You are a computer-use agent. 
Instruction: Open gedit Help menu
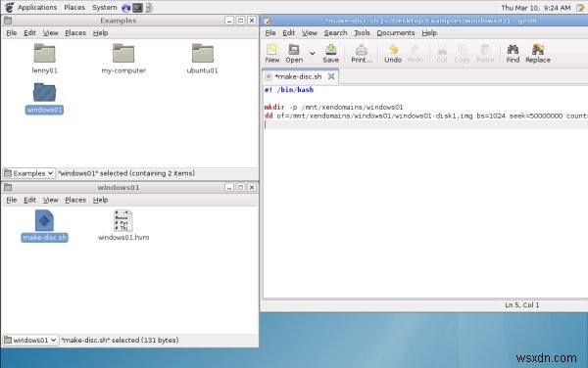pyautogui.click(x=429, y=33)
